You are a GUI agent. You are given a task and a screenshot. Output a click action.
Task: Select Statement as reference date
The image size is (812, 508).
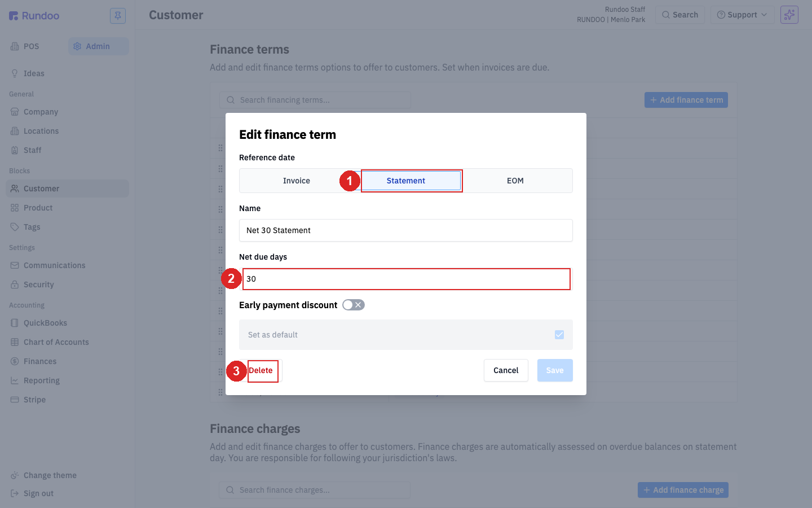pyautogui.click(x=406, y=181)
